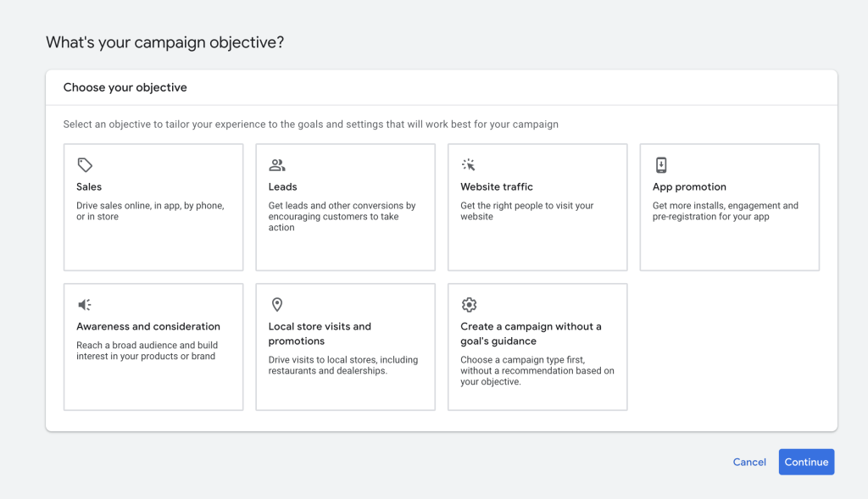This screenshot has height=499, width=868.
Task: Click the Website traffic cursor icon
Action: (468, 165)
